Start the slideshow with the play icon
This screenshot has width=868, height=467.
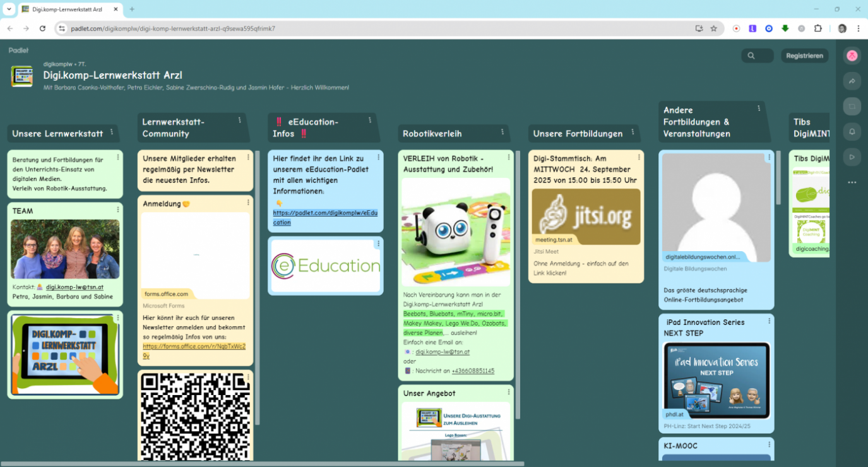(x=852, y=157)
